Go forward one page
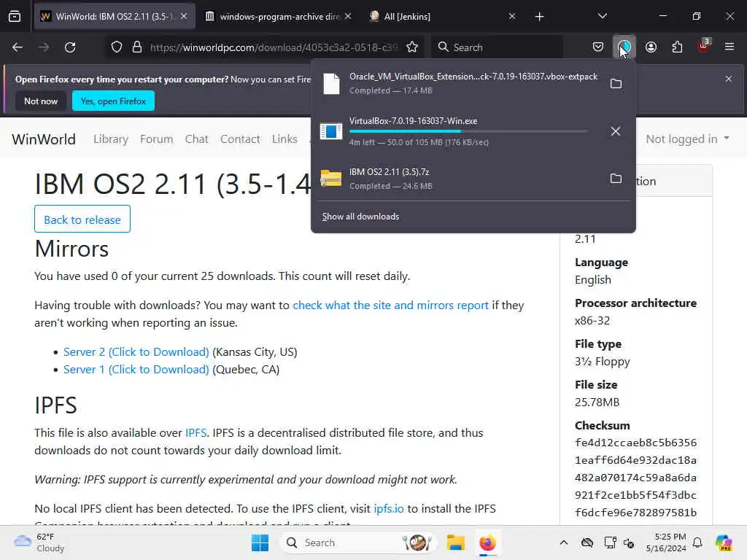 44,47
